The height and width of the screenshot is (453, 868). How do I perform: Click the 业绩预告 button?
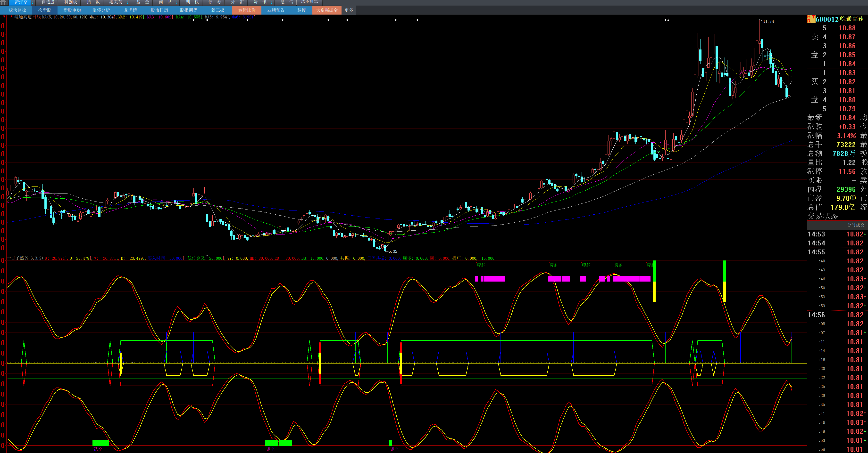(276, 10)
